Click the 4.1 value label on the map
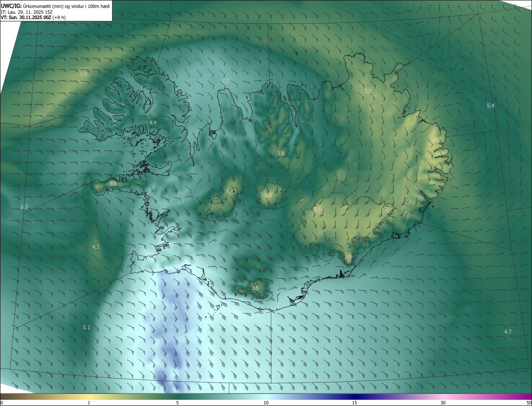Viewport: 532px width, 406px height. [x=96, y=247]
